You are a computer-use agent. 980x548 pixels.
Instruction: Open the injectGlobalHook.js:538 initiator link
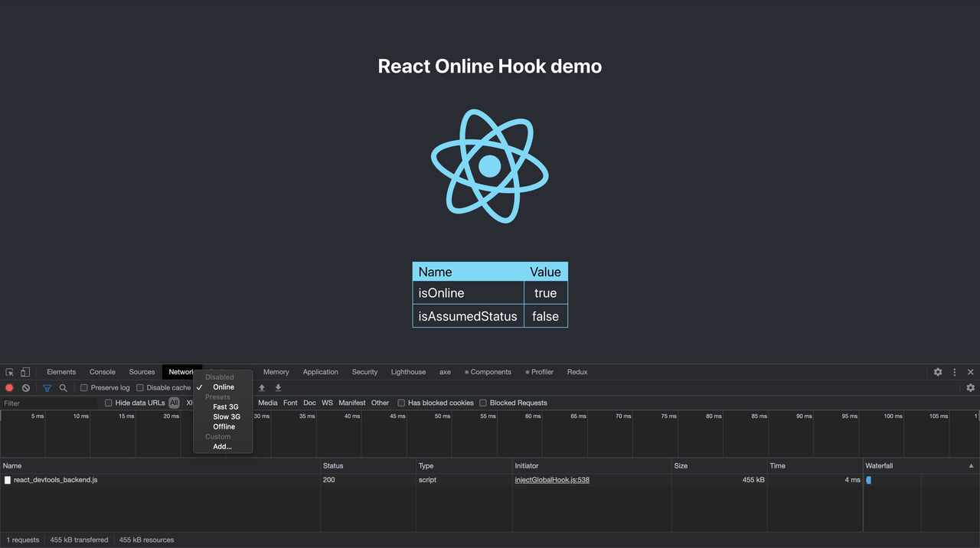552,480
